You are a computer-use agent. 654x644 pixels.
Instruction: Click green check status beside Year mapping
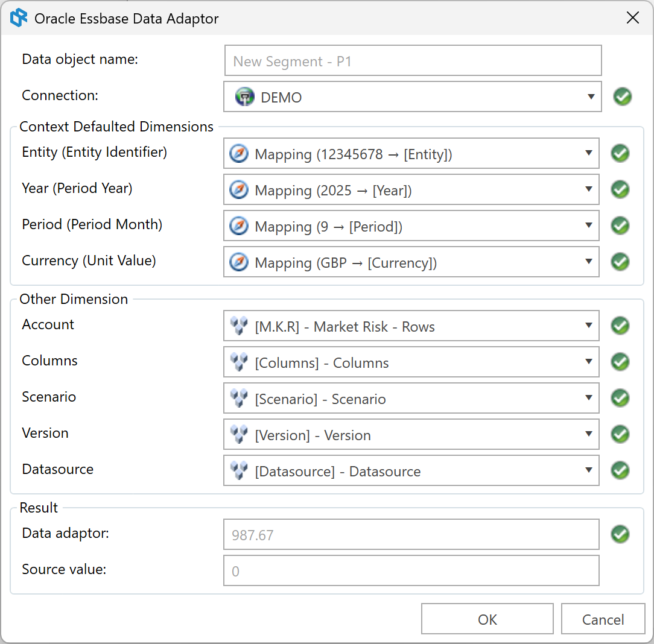coord(620,190)
